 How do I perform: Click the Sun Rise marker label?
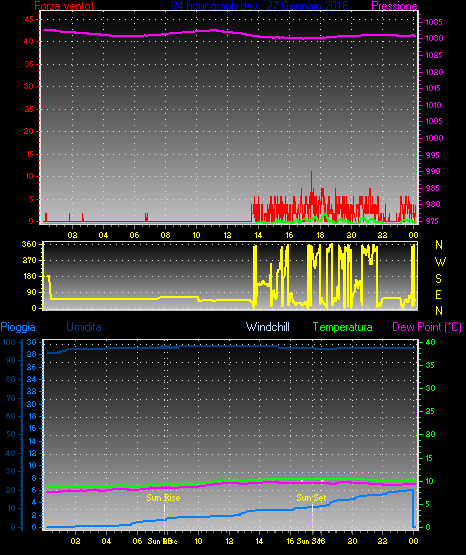coord(163,498)
